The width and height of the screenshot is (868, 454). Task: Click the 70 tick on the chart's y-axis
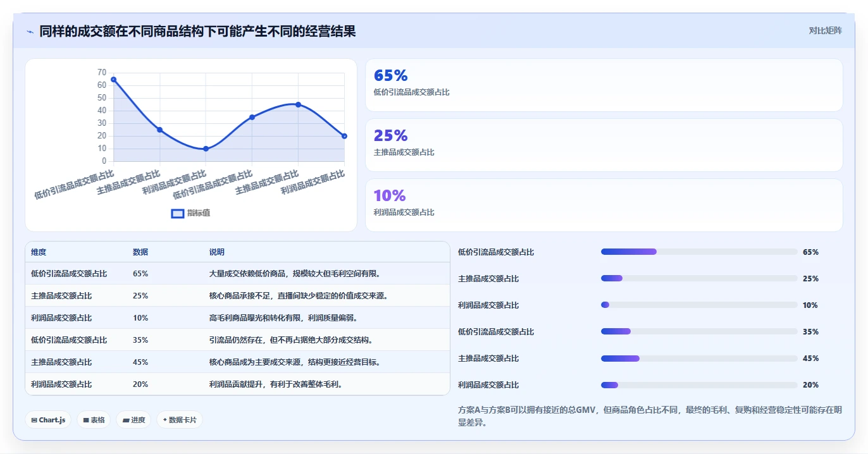coord(102,73)
